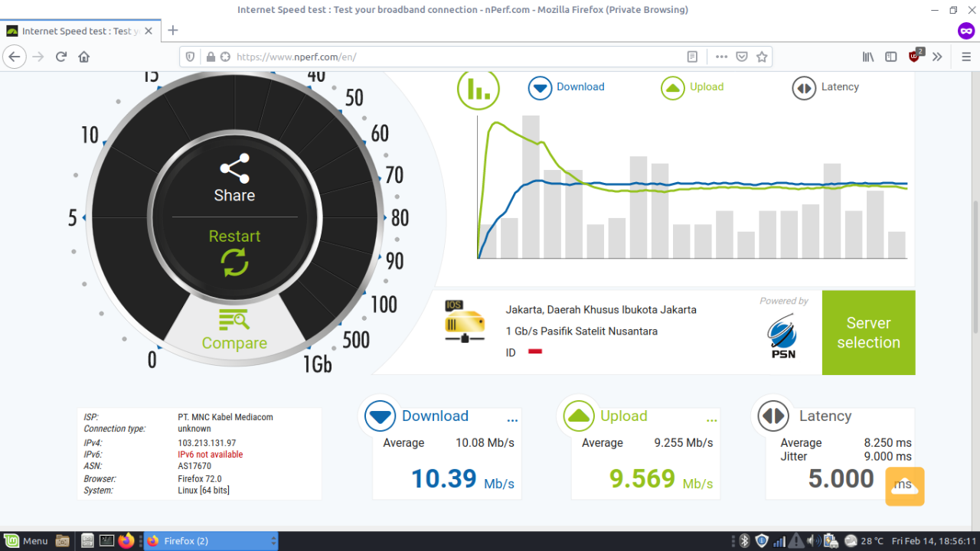Restart the speed test
Screen dimensions: 980x551
pyautogui.click(x=234, y=251)
